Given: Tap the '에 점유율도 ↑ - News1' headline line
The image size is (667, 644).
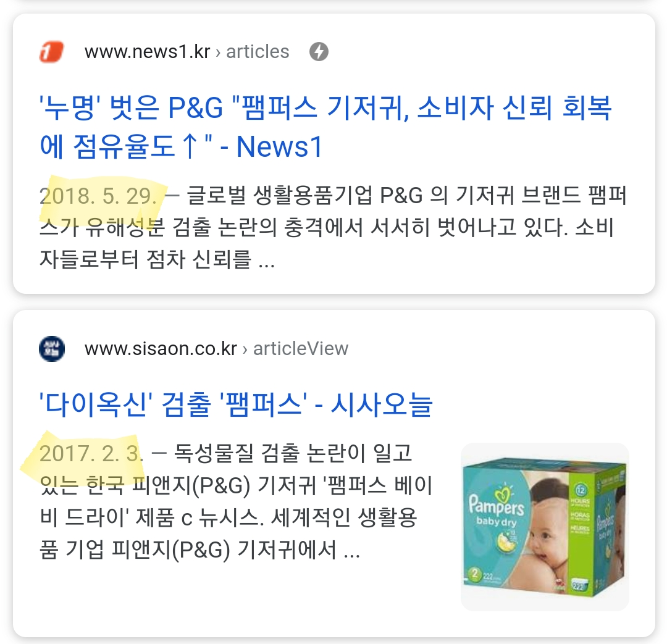Looking at the screenshot, I should click(x=181, y=147).
